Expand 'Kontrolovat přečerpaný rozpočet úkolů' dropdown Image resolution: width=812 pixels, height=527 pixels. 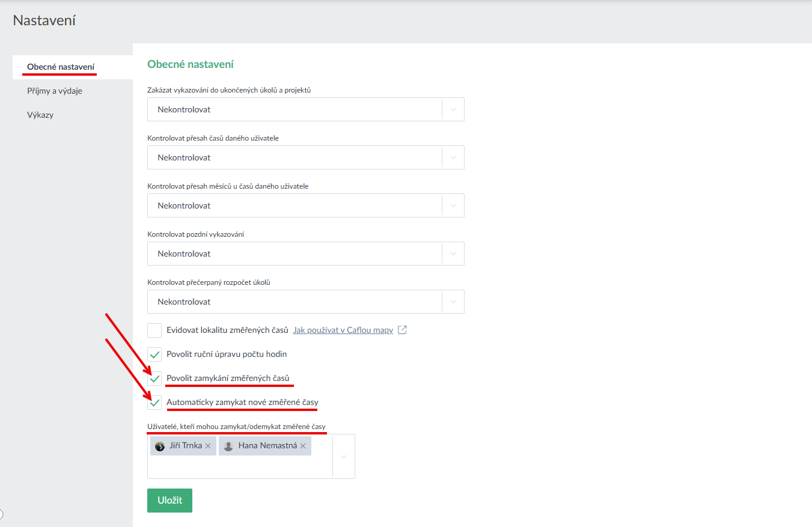[453, 302]
